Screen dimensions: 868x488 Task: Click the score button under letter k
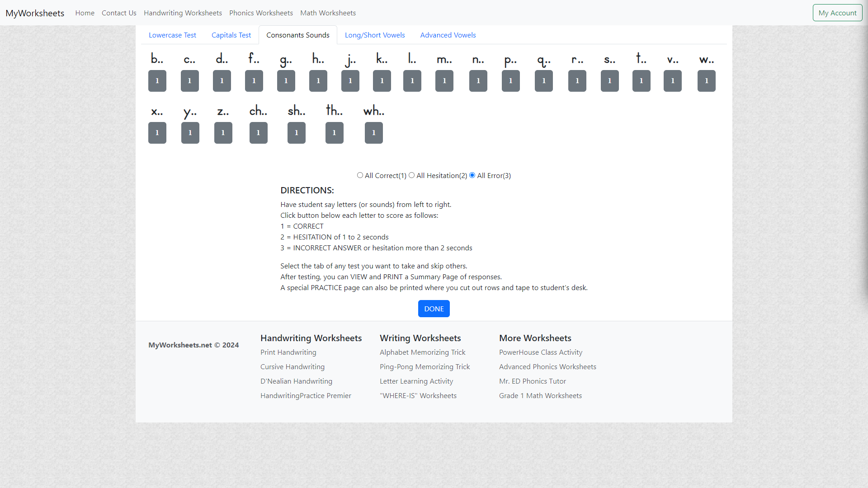point(382,81)
